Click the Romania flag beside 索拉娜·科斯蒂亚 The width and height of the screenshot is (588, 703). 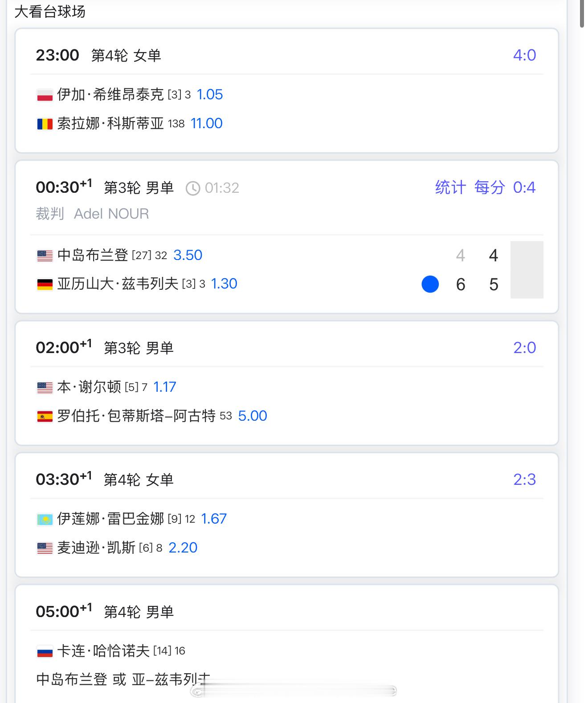click(45, 124)
